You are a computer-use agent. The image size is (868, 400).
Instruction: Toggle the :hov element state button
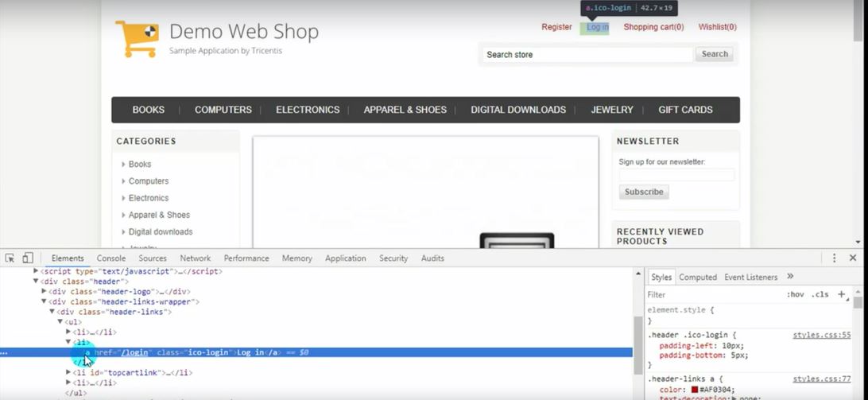[x=795, y=294]
